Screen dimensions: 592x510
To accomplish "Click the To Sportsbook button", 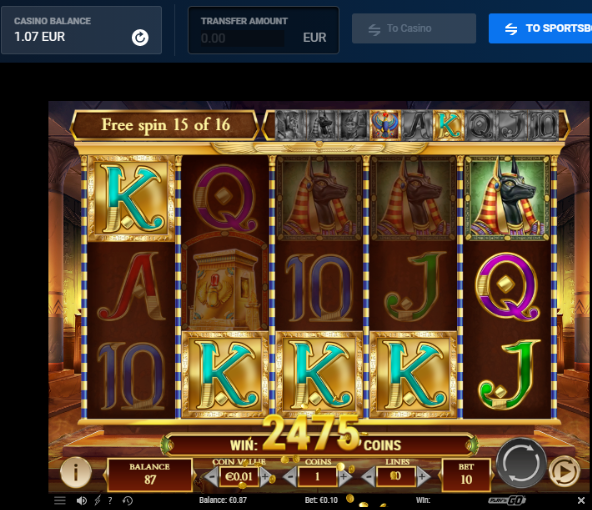I will [x=540, y=28].
